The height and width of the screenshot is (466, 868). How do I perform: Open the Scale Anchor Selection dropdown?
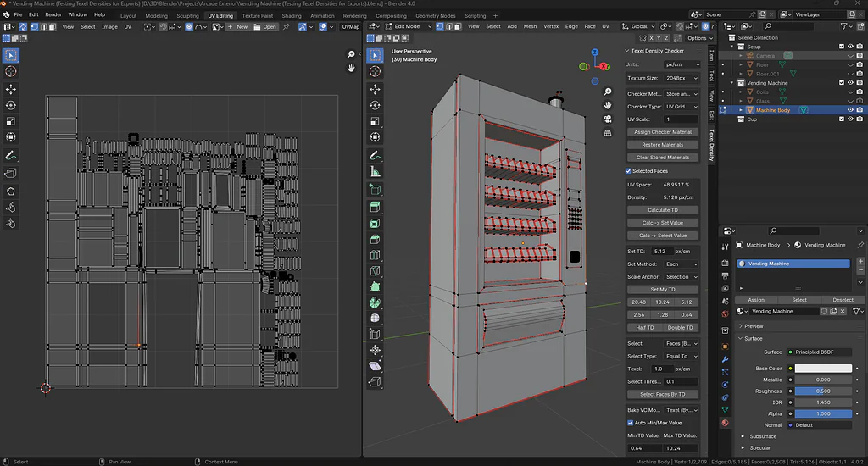[x=682, y=277]
